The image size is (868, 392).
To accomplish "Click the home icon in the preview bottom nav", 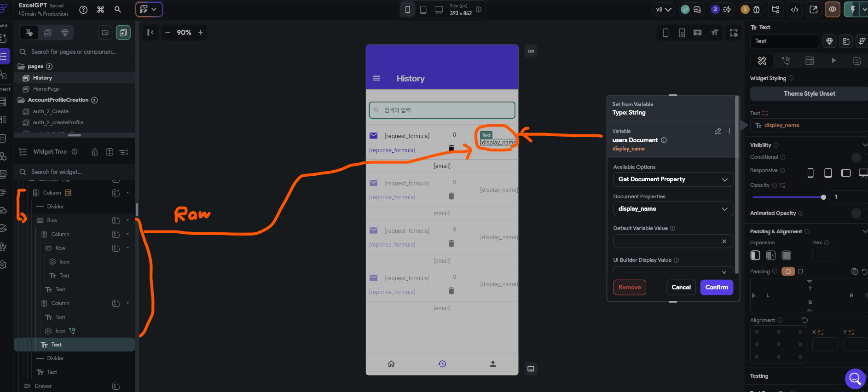I will pyautogui.click(x=391, y=364).
